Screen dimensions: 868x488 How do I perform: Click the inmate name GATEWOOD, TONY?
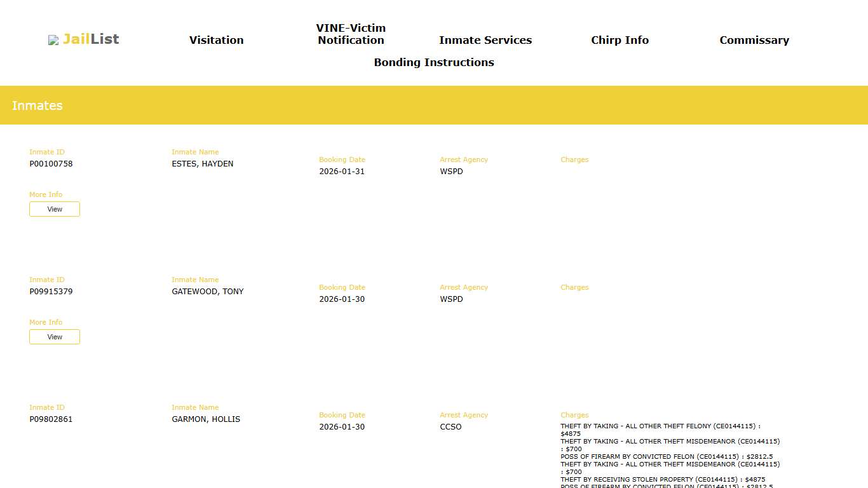tap(207, 292)
